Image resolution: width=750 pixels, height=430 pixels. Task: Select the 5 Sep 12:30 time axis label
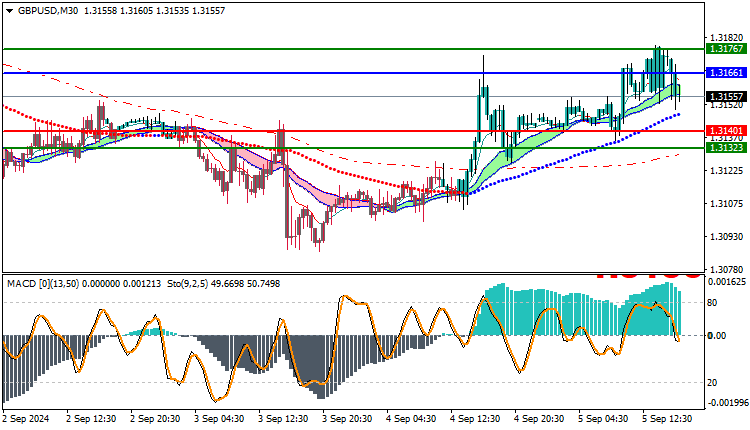pos(667,419)
